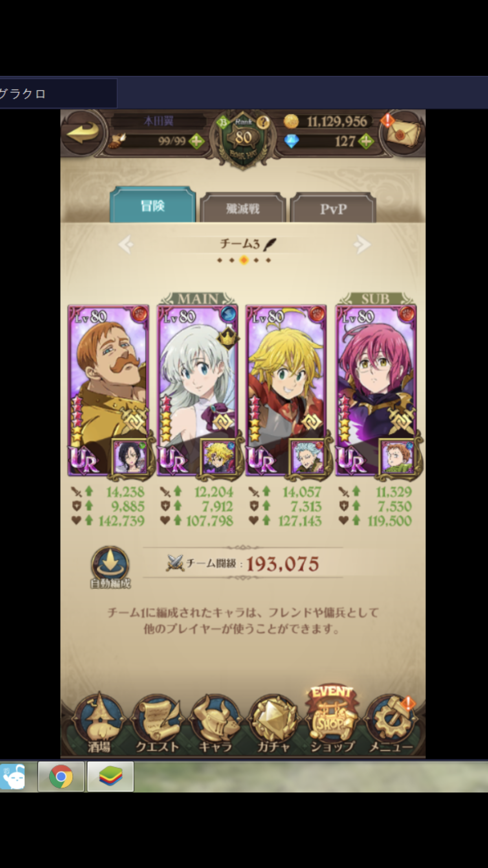Select the 冒険 adventure tab

click(x=152, y=205)
